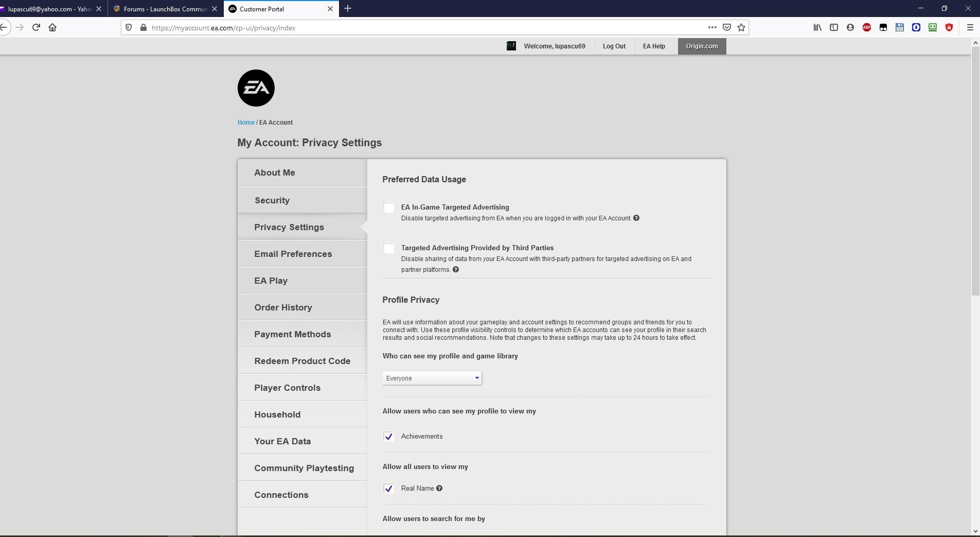Click 'My Account: Privacy Settings' title
This screenshot has height=537, width=980.
(309, 143)
